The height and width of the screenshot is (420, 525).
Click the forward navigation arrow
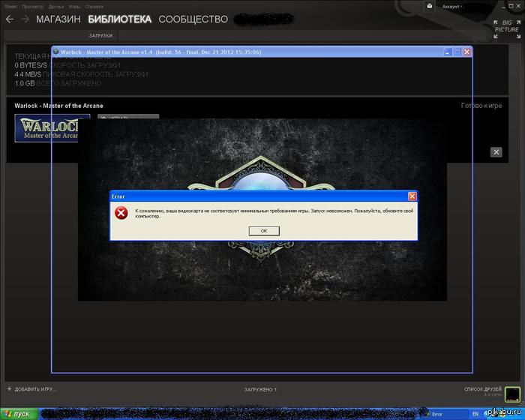[25, 19]
